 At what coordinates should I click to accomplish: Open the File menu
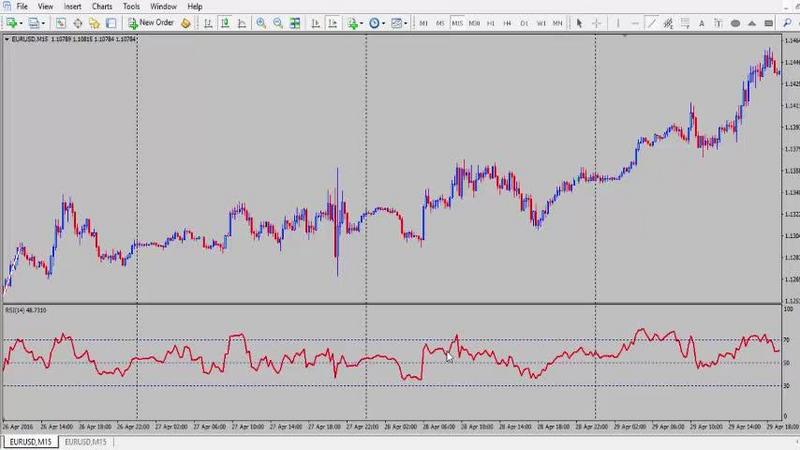[22, 7]
